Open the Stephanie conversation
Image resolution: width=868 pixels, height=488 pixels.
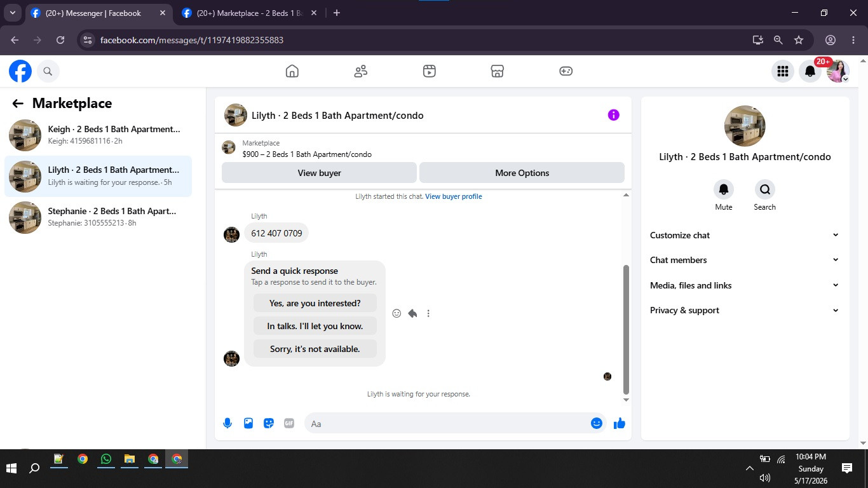(98, 217)
